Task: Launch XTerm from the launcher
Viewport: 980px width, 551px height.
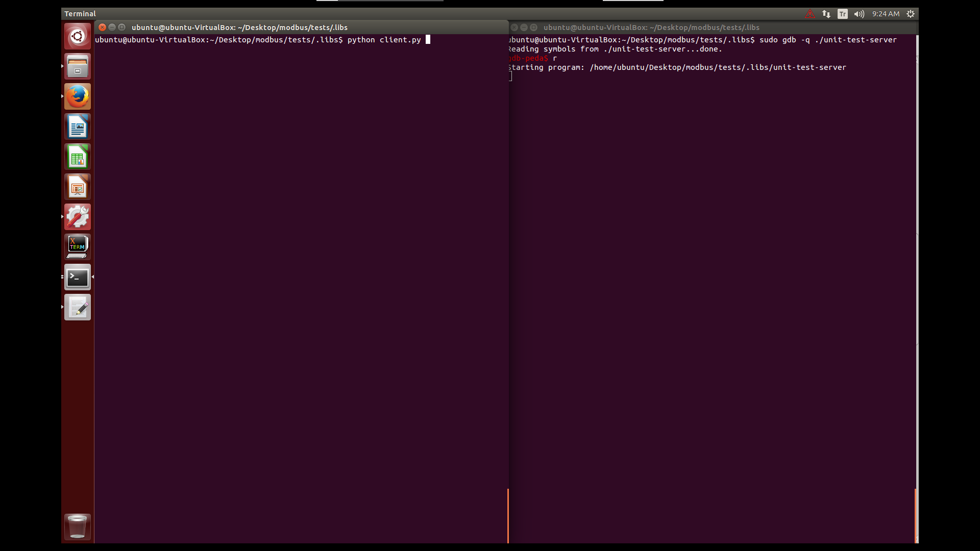Action: click(x=78, y=247)
